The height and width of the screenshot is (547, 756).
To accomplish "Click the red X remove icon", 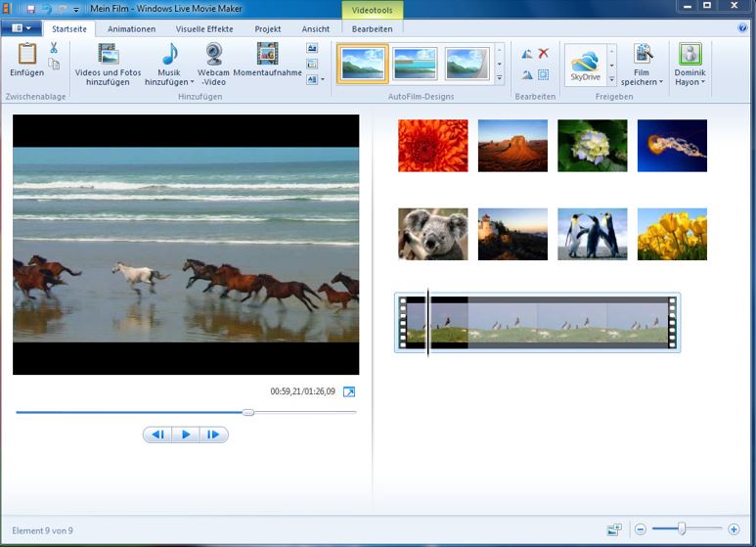I will (x=544, y=53).
